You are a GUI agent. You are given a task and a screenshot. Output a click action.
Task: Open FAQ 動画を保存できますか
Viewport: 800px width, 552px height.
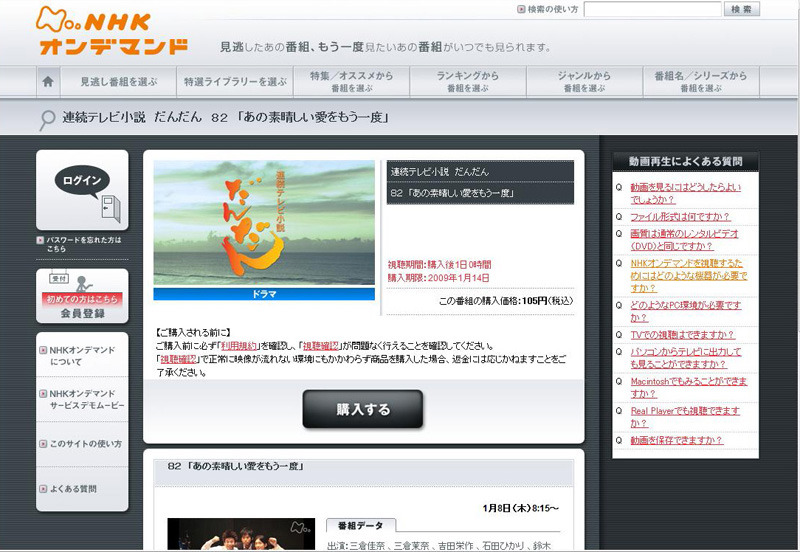tap(677, 440)
